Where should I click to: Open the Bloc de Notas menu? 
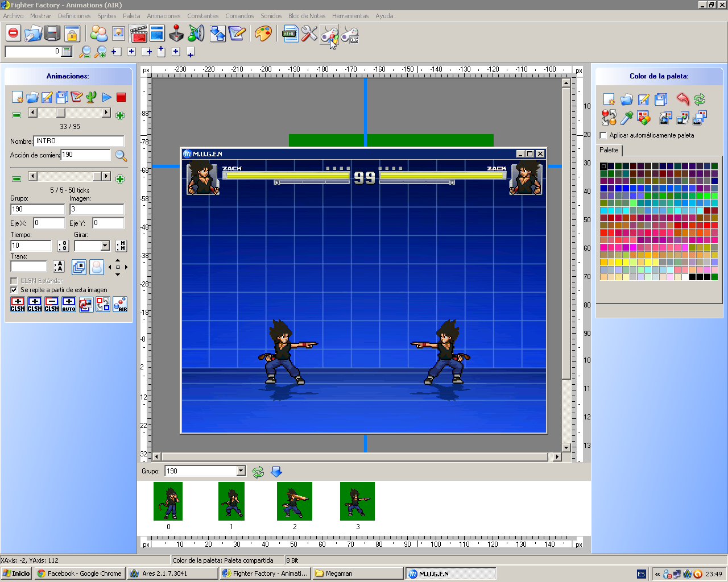pyautogui.click(x=307, y=16)
